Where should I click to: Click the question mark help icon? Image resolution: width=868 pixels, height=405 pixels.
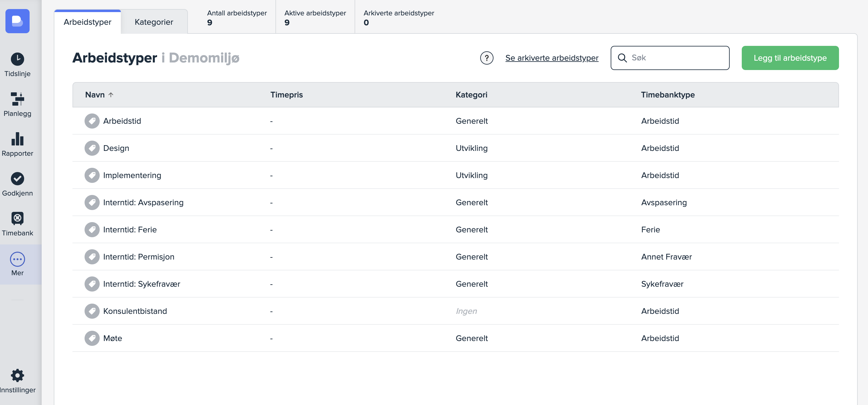click(486, 58)
